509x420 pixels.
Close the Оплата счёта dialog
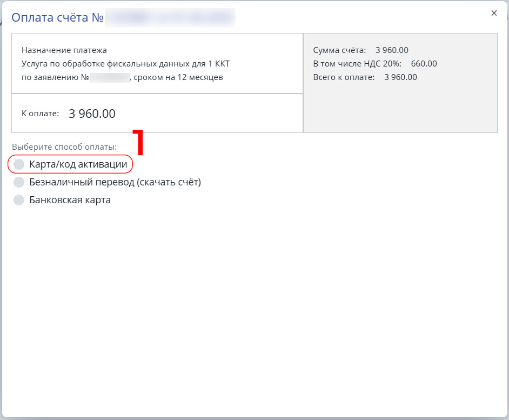pyautogui.click(x=494, y=13)
